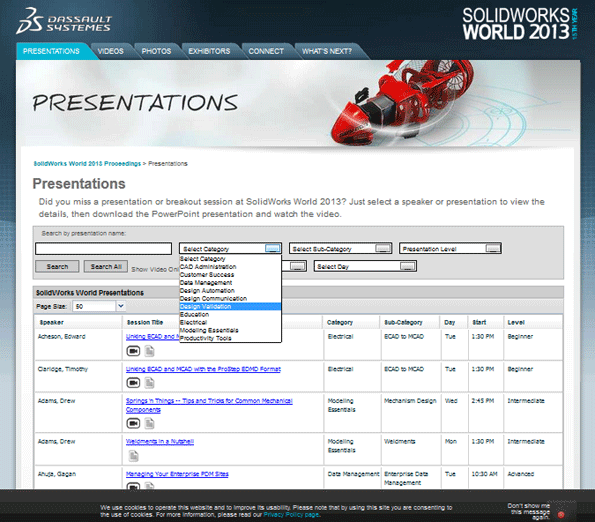Click Don't show me this message again
Viewport: 595px width, 522px height.
pyautogui.click(x=530, y=511)
